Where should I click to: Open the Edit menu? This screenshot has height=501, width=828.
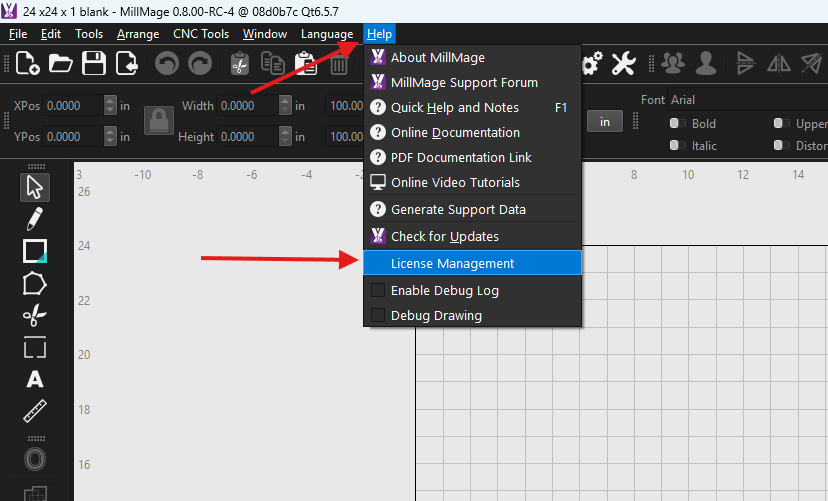(x=51, y=34)
